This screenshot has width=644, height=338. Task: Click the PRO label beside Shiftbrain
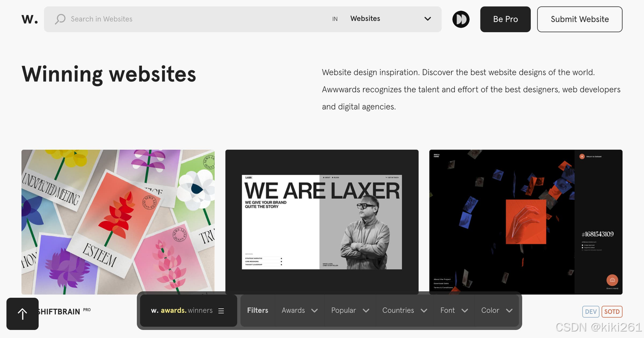pyautogui.click(x=87, y=310)
